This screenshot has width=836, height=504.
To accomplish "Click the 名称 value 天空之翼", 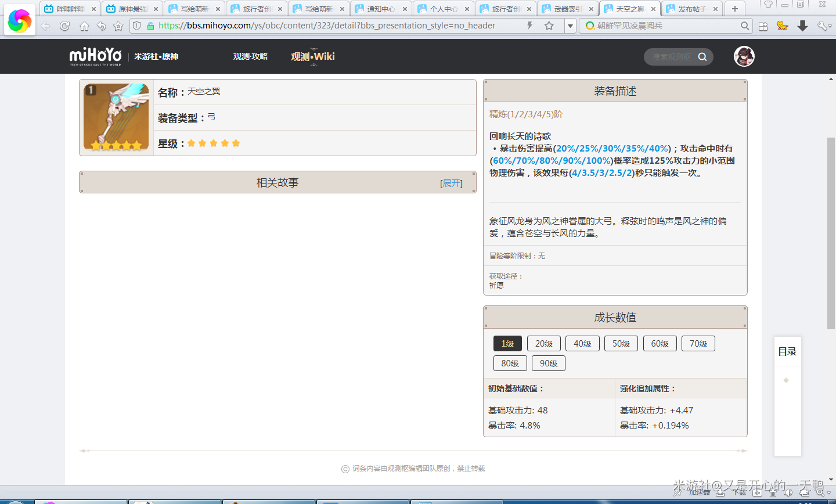I will (x=204, y=92).
